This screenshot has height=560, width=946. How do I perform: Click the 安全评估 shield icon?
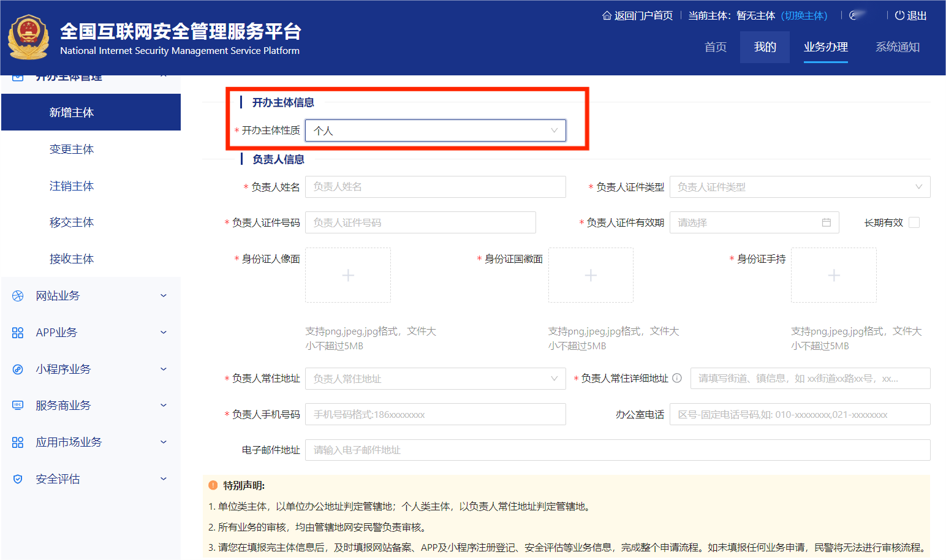pyautogui.click(x=17, y=479)
